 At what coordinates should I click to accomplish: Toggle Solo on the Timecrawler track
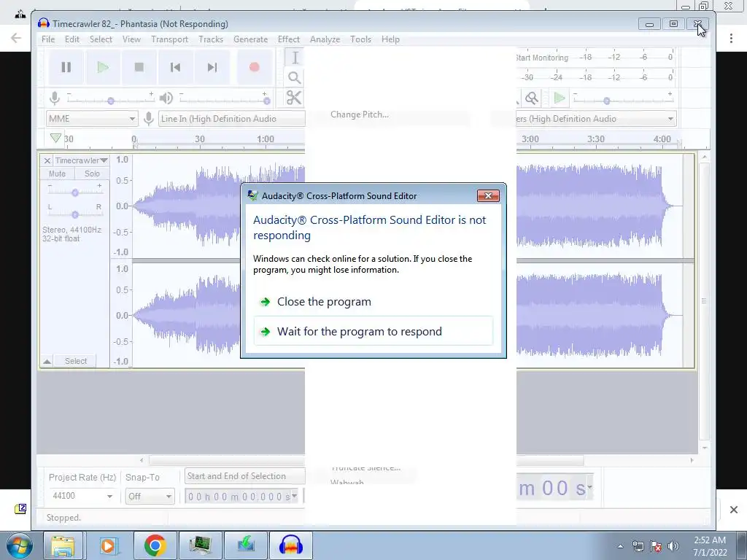coord(92,174)
